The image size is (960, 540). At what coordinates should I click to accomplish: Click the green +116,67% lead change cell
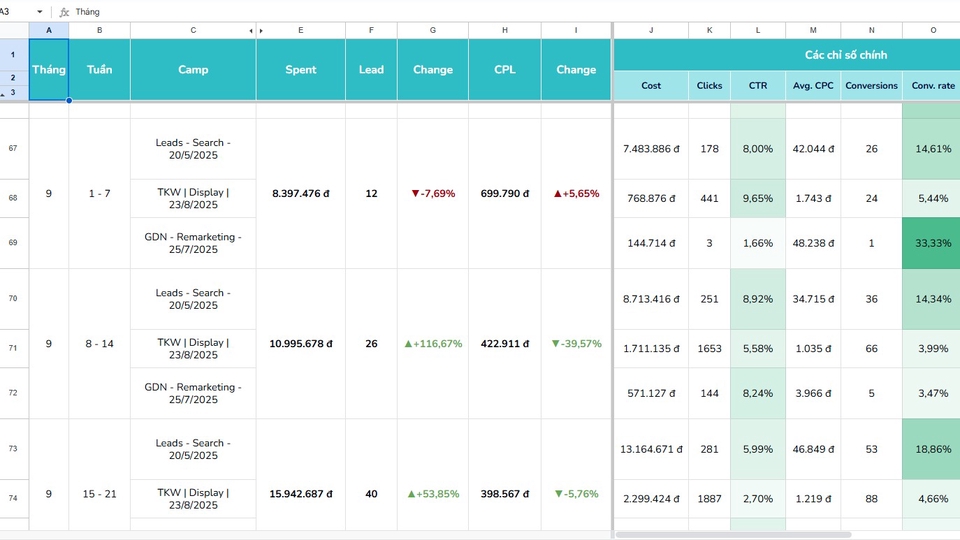[x=432, y=344]
